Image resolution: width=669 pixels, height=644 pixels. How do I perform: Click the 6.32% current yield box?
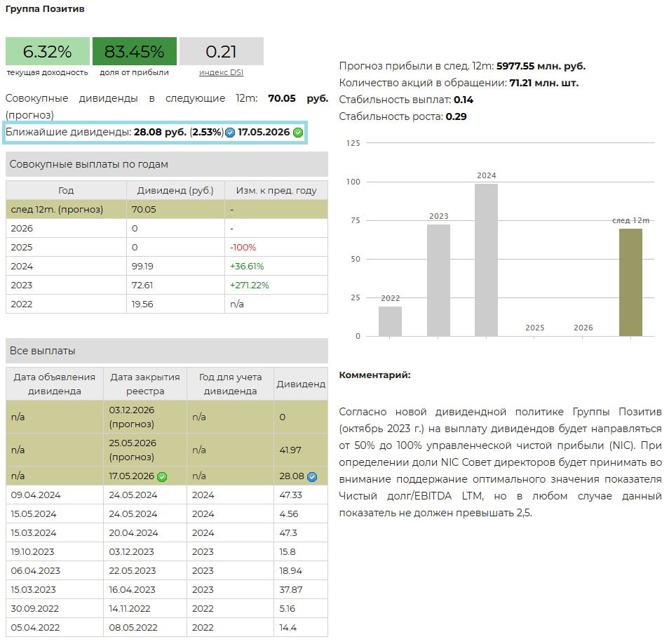coord(48,51)
